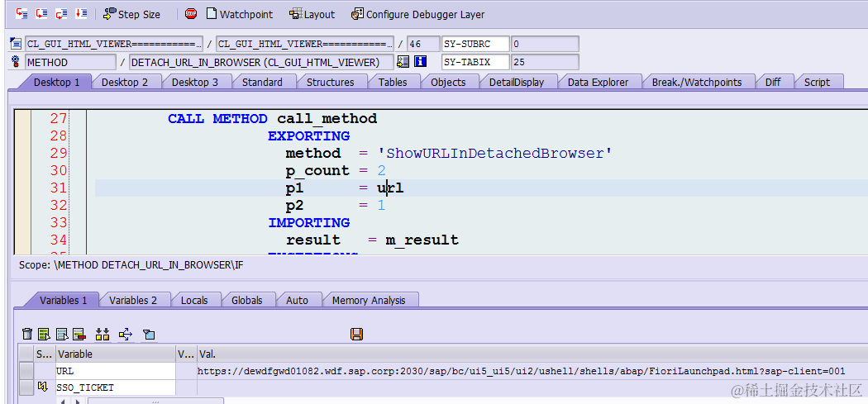Select the Locals tab
Screen dimensions: 868x404
click(194, 301)
